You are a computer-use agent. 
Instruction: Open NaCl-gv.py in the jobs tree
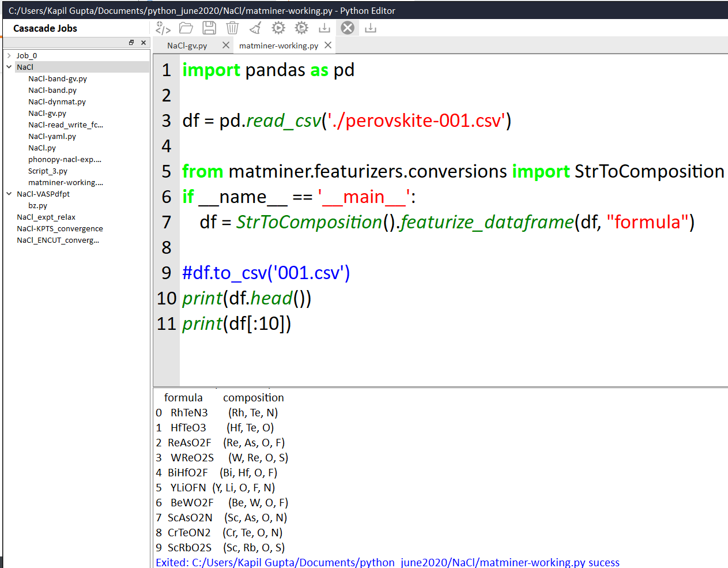[x=47, y=113]
